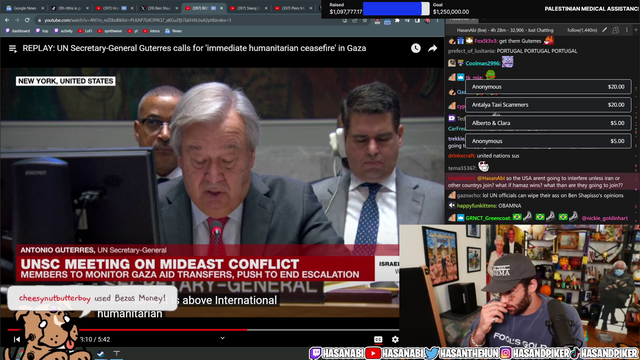This screenshot has height=360, width=640.
Task: Select the X Ben Shapiro browser tab
Action: click(159, 8)
